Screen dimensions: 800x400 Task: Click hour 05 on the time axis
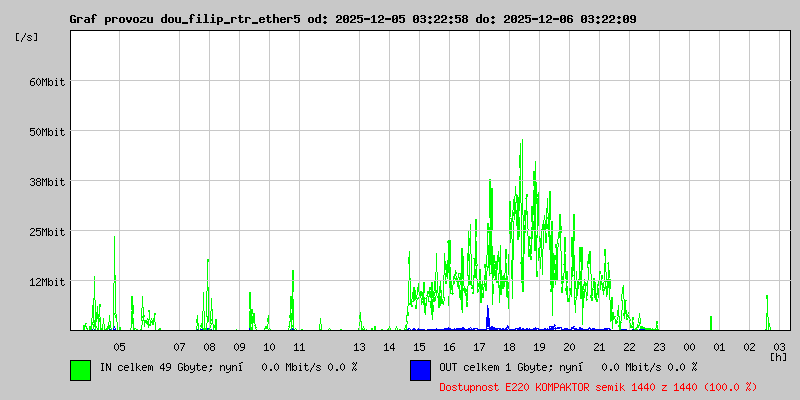[119, 346]
